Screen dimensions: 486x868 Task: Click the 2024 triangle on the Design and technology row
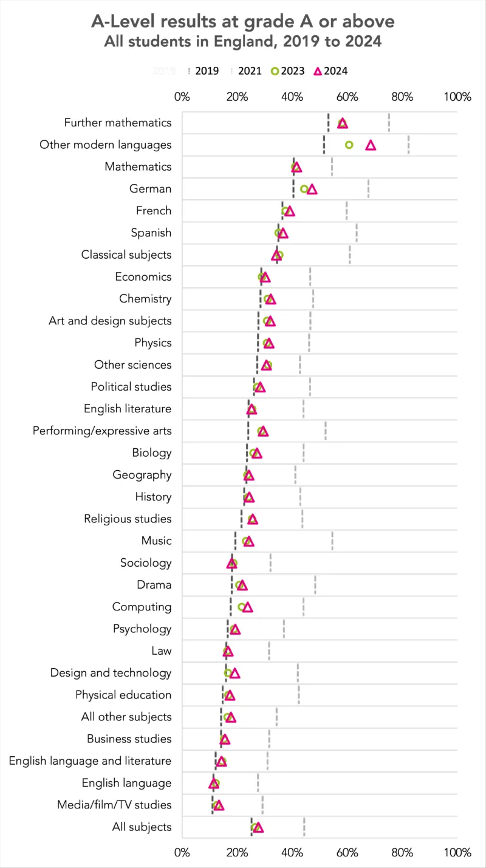click(234, 673)
